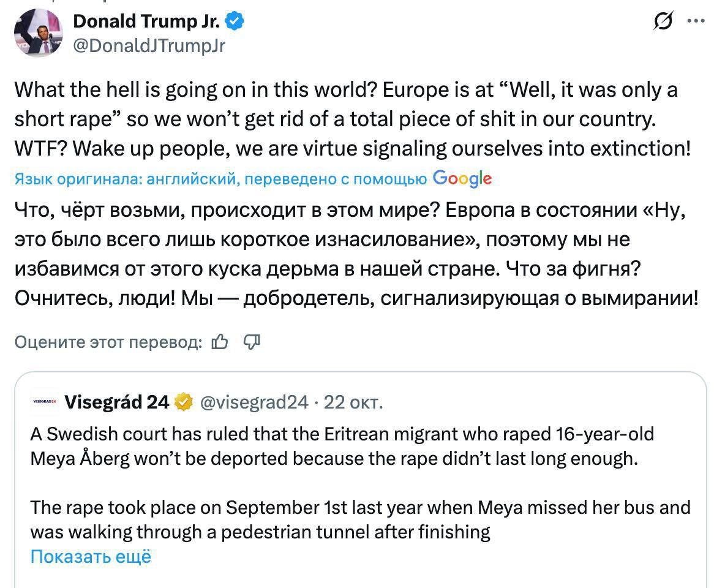Rate the translation with thumbs down

[x=252, y=342]
